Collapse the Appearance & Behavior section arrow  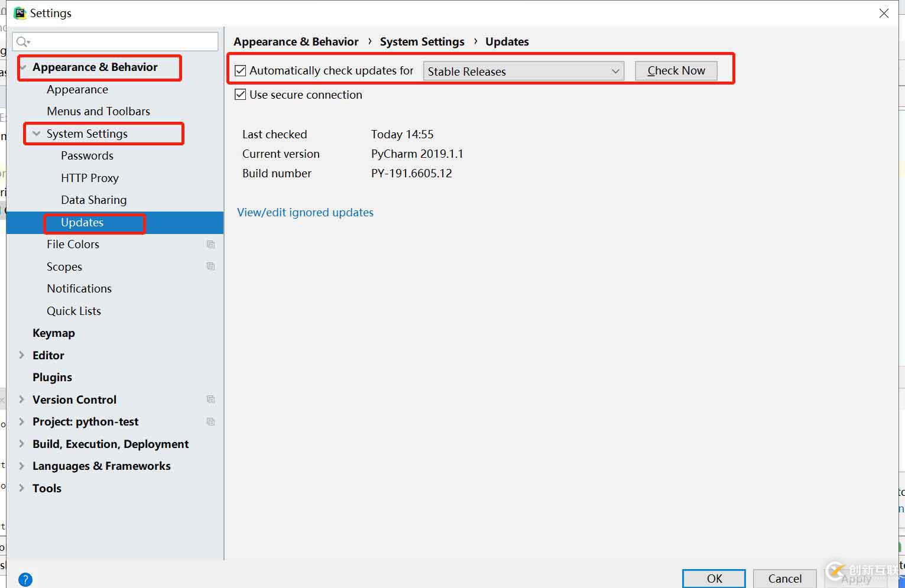point(22,67)
